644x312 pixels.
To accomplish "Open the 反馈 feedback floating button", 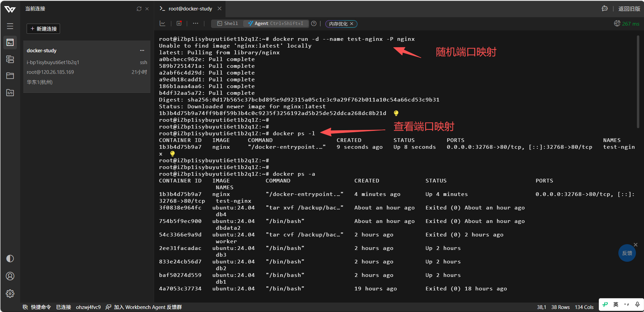I will click(x=627, y=253).
